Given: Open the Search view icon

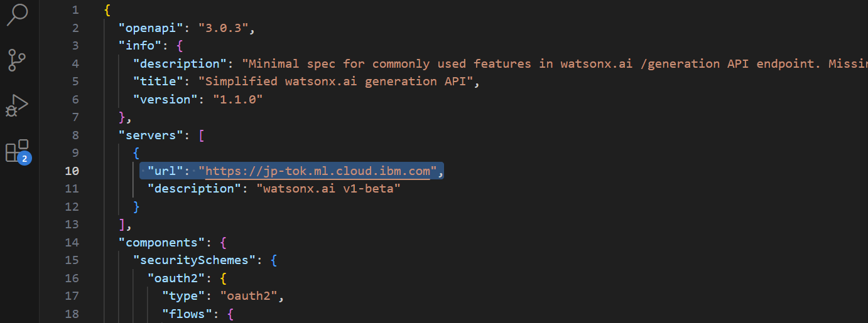Looking at the screenshot, I should tap(17, 14).
